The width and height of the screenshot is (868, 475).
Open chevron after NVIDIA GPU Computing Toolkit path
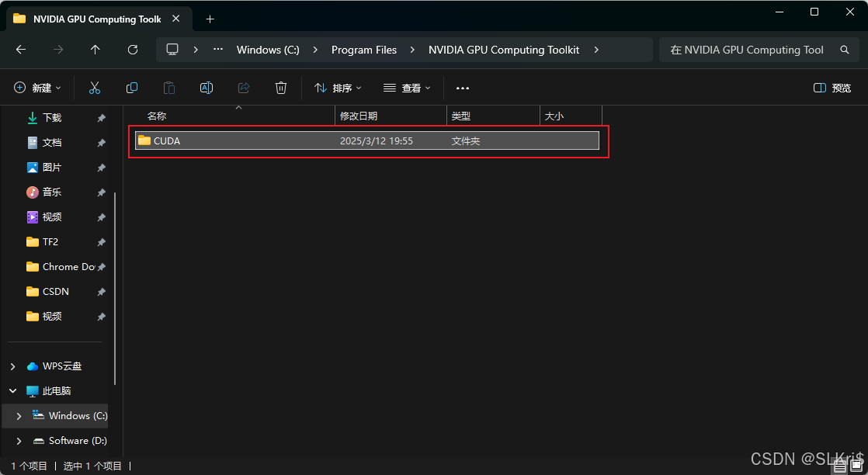tap(596, 50)
